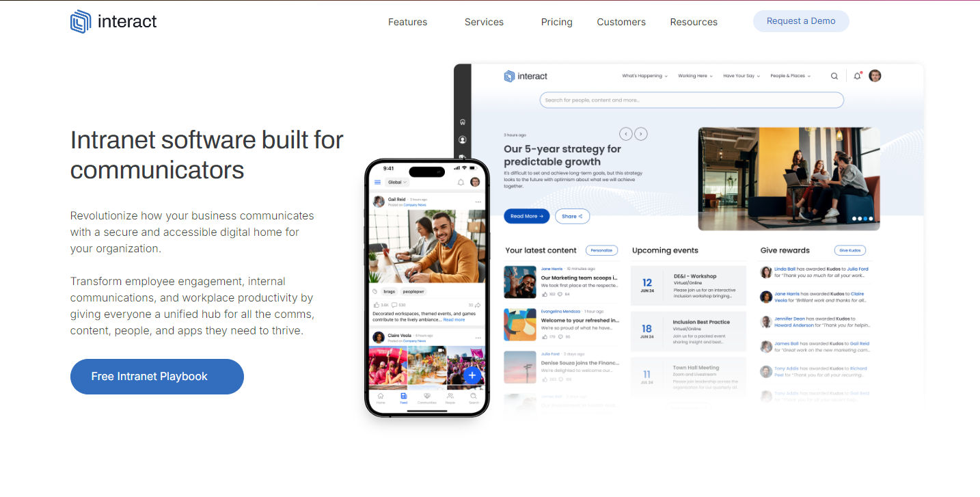Click the Read More button in the preview

[x=526, y=216]
